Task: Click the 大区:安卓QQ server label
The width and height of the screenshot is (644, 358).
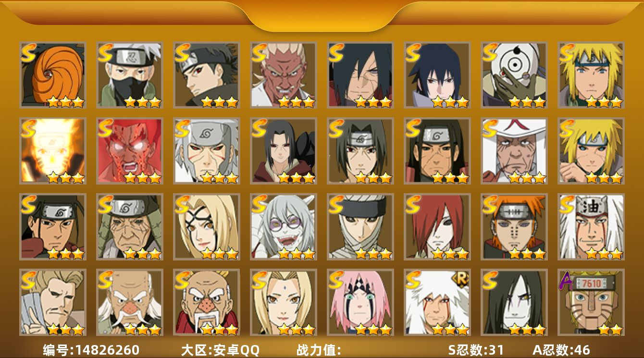Action: click(x=220, y=350)
